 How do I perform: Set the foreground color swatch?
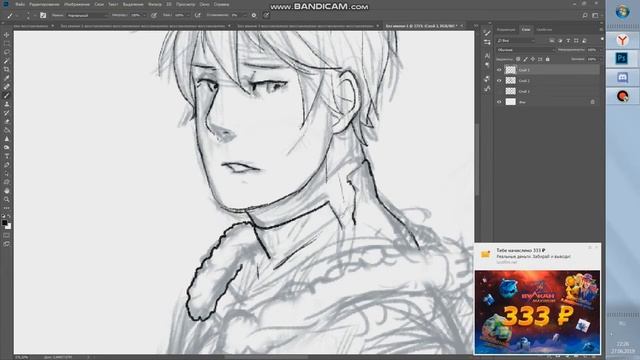click(x=4, y=223)
